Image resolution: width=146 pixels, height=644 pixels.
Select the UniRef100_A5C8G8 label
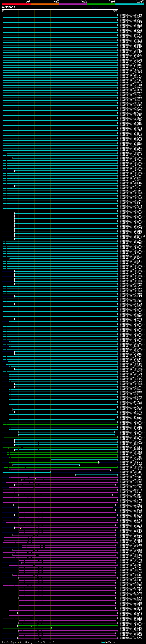131,120
